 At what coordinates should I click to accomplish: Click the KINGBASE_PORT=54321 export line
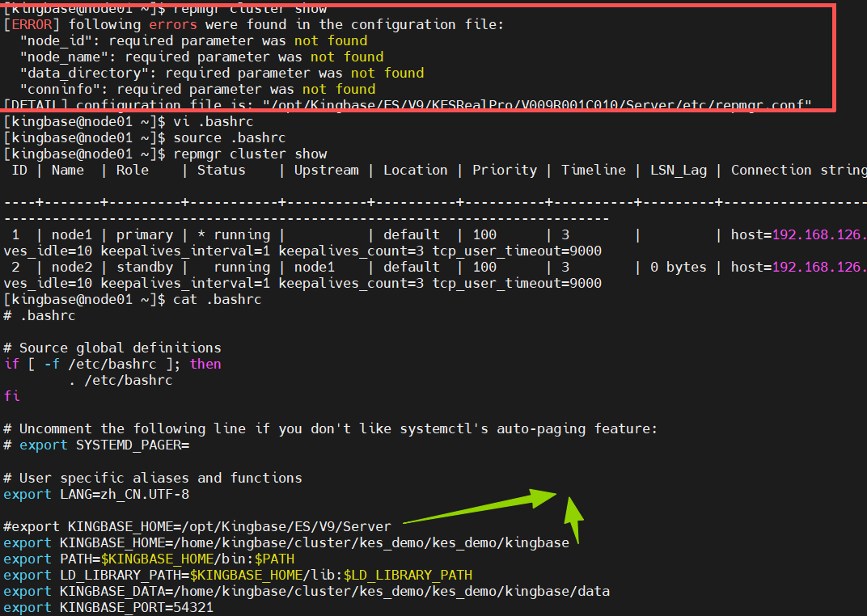click(108, 607)
